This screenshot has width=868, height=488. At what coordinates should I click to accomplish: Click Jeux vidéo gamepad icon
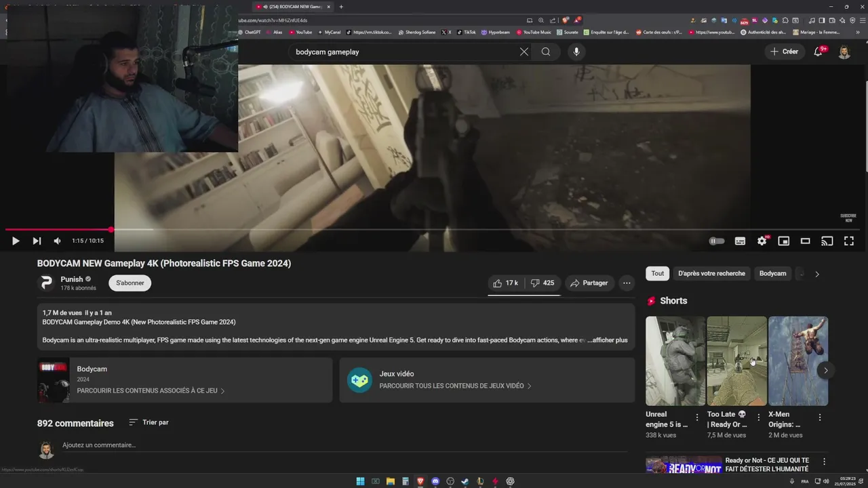click(359, 380)
